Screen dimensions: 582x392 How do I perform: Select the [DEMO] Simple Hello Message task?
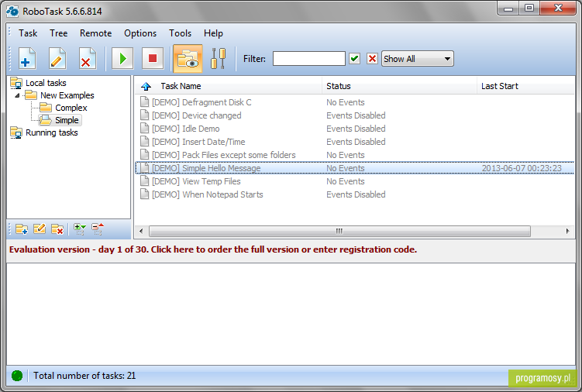click(x=354, y=168)
